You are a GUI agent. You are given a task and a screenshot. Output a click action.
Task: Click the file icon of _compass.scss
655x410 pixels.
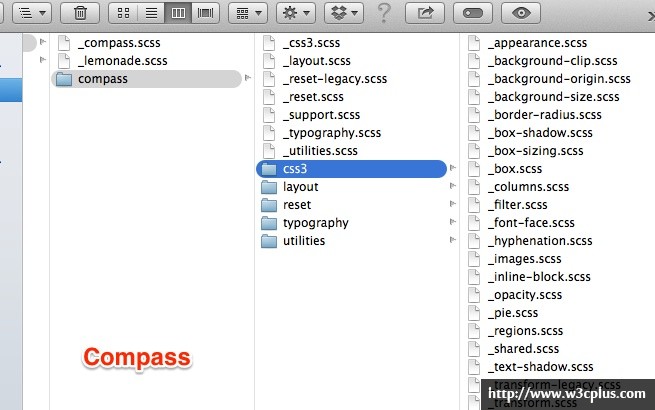tap(64, 43)
